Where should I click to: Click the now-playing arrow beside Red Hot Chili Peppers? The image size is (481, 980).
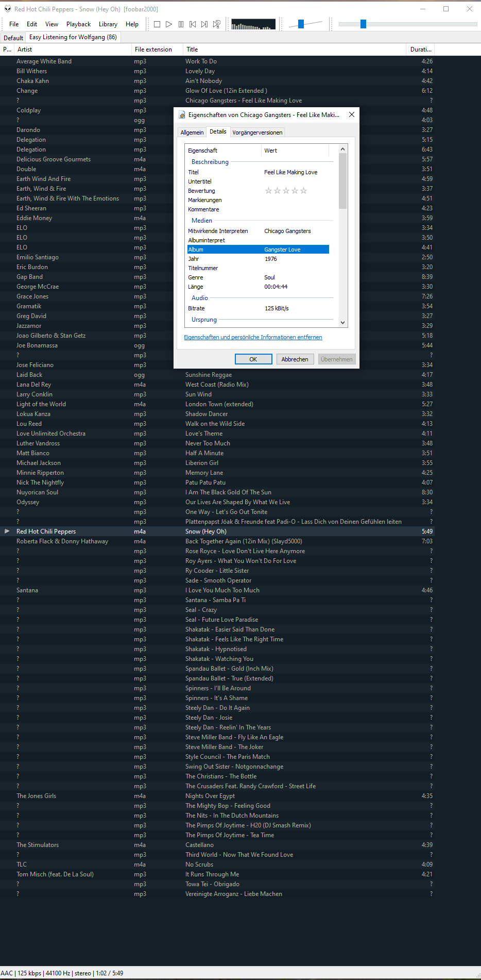[7, 531]
